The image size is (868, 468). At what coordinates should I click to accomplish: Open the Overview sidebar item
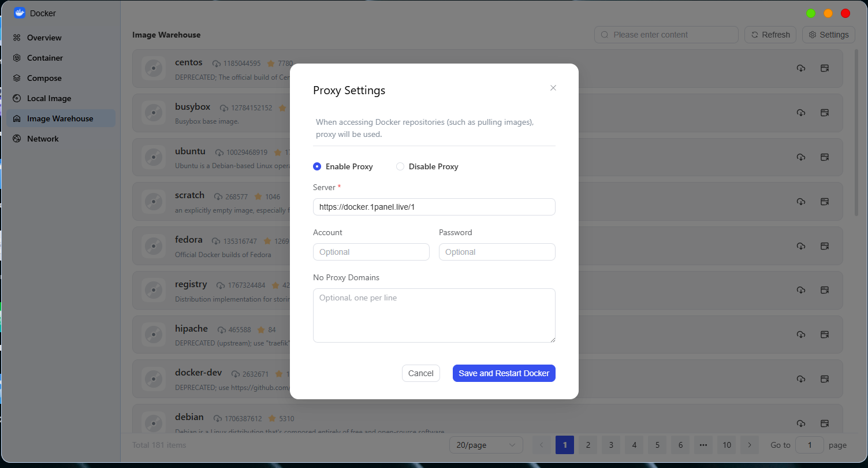(x=61, y=38)
